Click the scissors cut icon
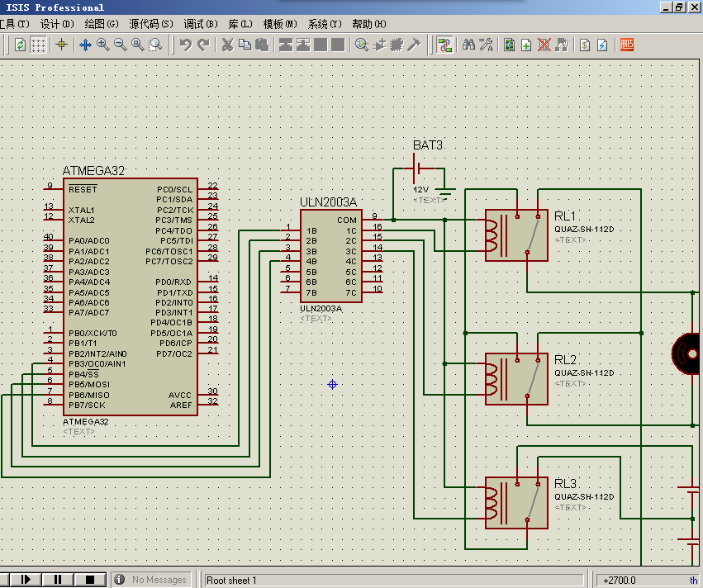The height and width of the screenshot is (588, 703). coord(227,45)
